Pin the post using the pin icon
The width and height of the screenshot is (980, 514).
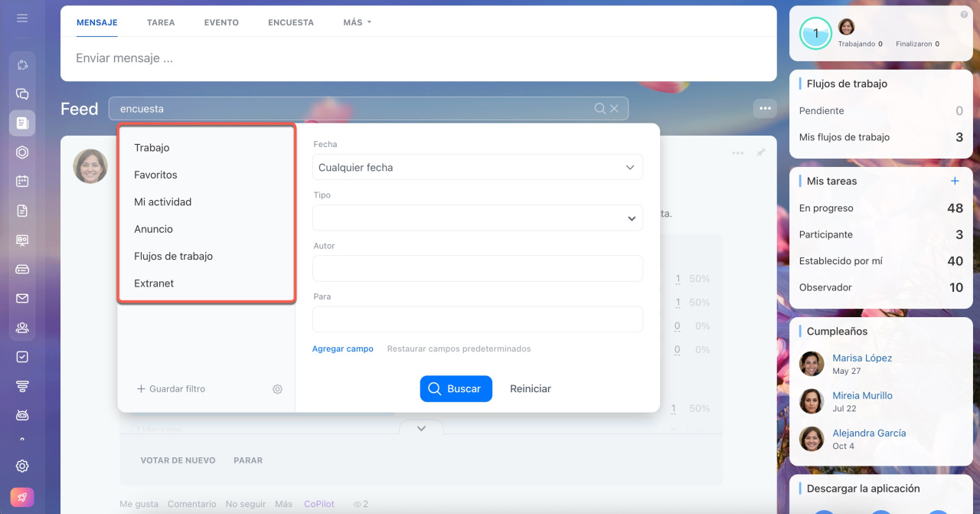click(760, 152)
